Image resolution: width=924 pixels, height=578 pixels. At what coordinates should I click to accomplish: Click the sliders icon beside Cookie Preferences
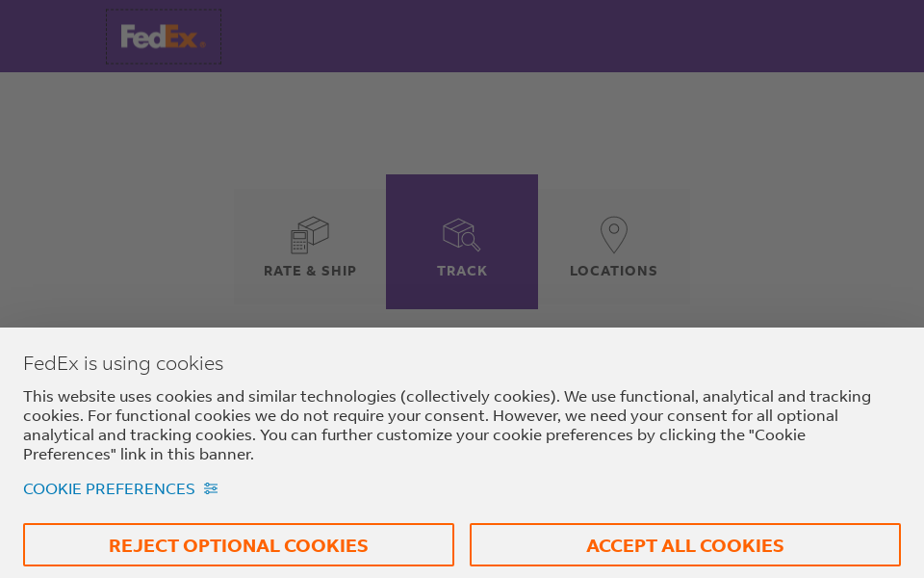[211, 489]
